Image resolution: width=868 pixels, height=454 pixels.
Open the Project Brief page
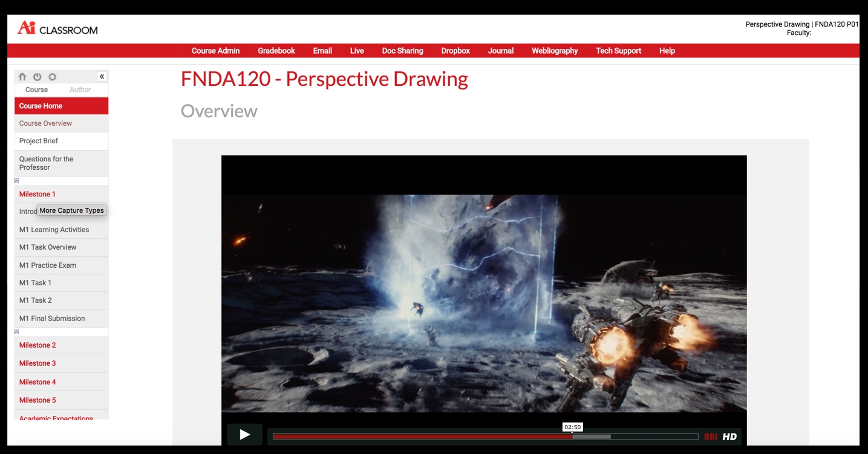point(61,141)
